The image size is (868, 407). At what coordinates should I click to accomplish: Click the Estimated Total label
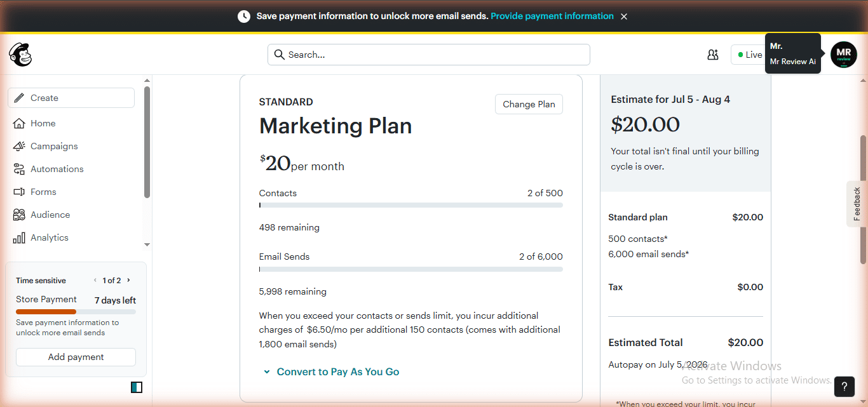point(646,342)
